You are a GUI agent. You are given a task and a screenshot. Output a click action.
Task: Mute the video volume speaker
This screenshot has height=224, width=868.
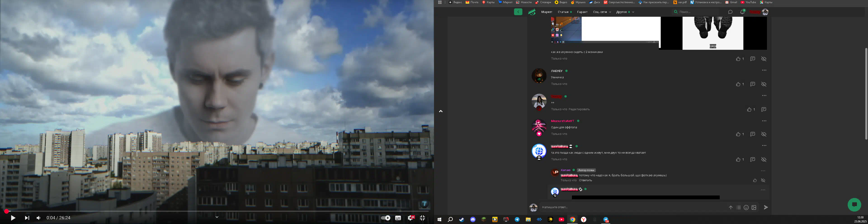[x=38, y=218]
